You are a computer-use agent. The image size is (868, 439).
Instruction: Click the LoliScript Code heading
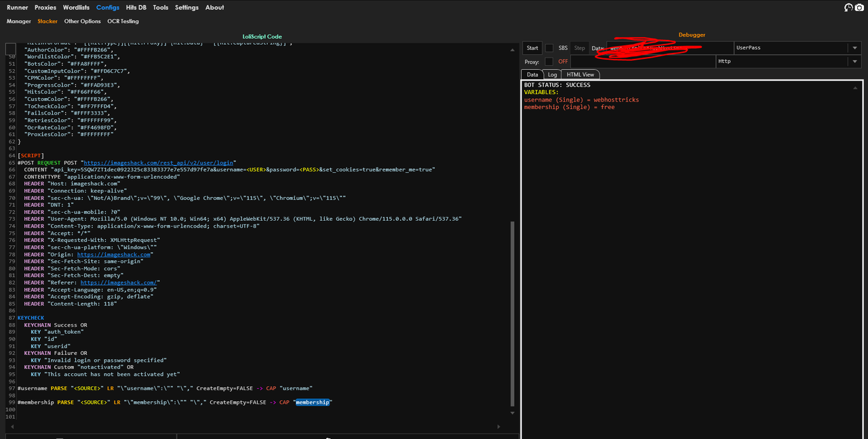262,37
